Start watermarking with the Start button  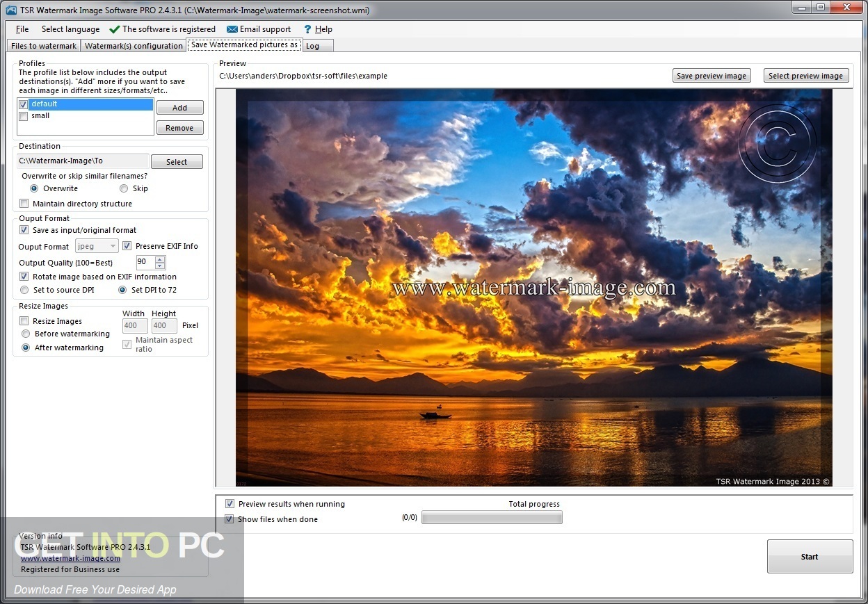(x=810, y=557)
